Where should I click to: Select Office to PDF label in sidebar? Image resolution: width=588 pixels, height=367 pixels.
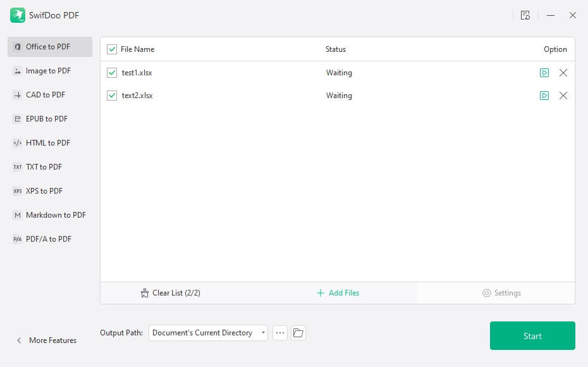(x=48, y=47)
